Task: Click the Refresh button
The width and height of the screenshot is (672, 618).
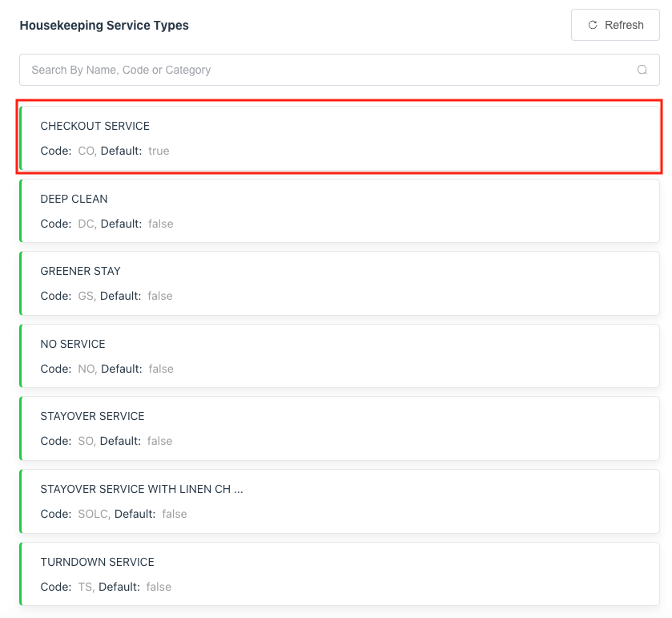Action: 614,25
